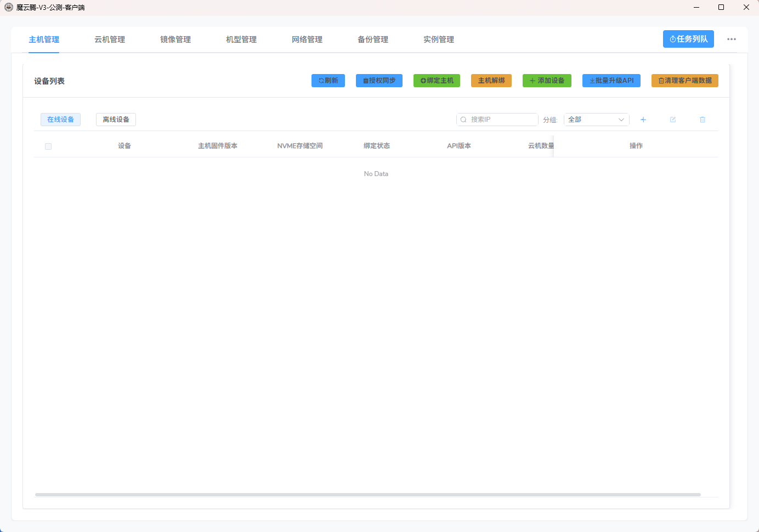Click the plus icon to add group
The height and width of the screenshot is (532, 759).
(643, 120)
